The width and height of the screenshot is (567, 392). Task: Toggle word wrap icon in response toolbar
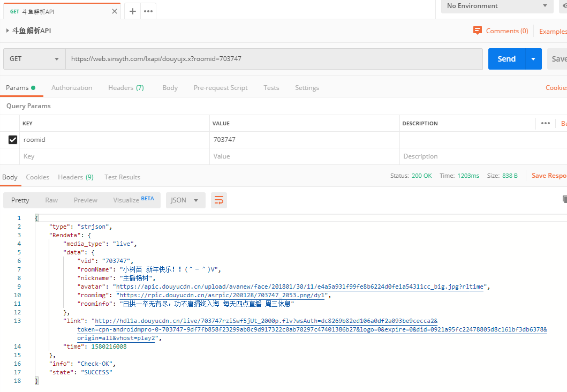[x=218, y=200]
